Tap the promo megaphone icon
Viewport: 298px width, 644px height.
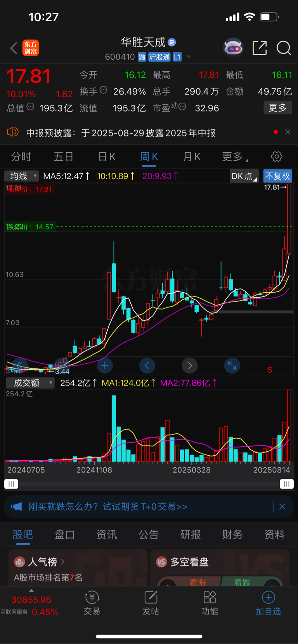pos(16,506)
